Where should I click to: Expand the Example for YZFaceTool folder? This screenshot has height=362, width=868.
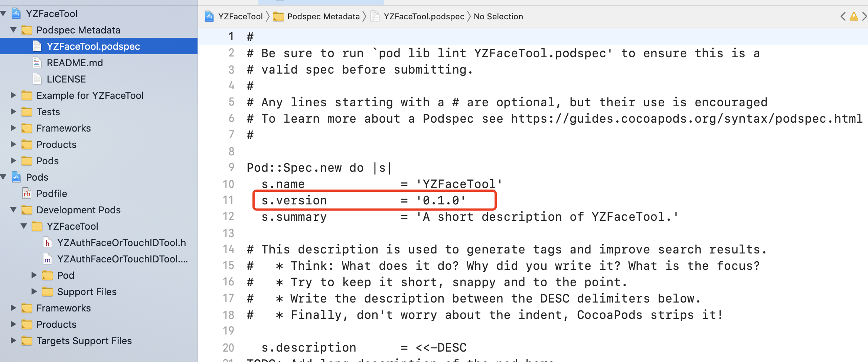[x=13, y=95]
